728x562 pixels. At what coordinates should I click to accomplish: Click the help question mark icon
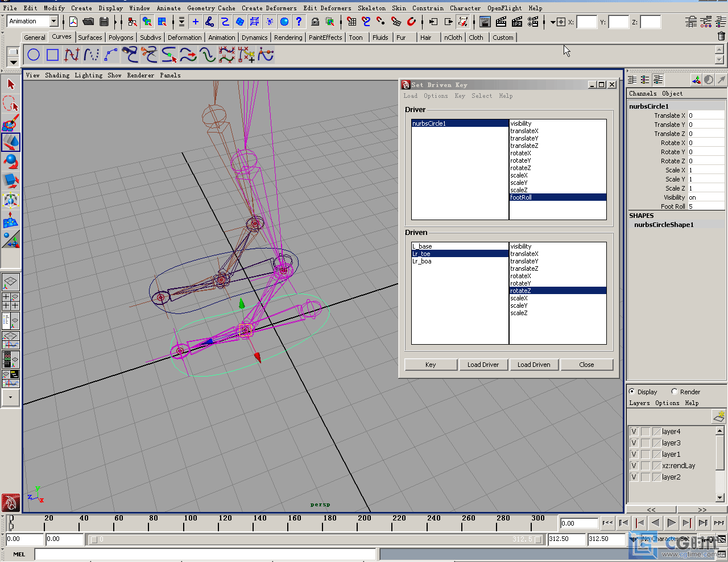click(x=299, y=22)
